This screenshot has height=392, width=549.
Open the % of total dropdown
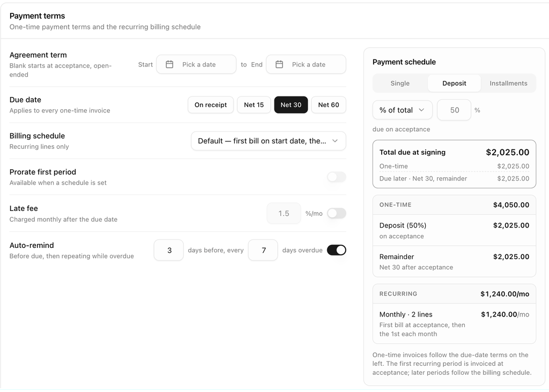402,110
